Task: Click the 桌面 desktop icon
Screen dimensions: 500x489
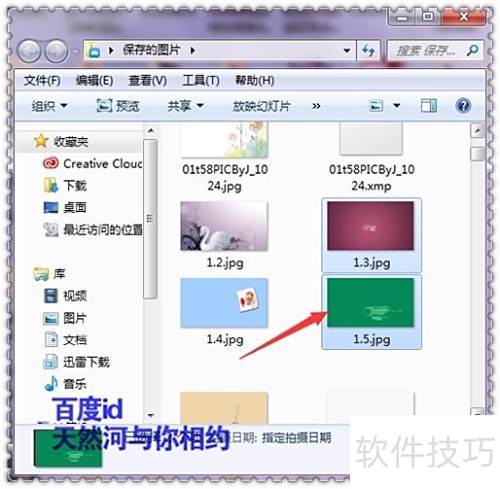Action: point(51,207)
